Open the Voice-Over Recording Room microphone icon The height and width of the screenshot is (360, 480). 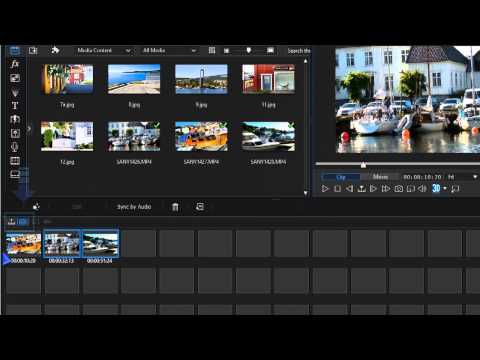click(x=15, y=147)
